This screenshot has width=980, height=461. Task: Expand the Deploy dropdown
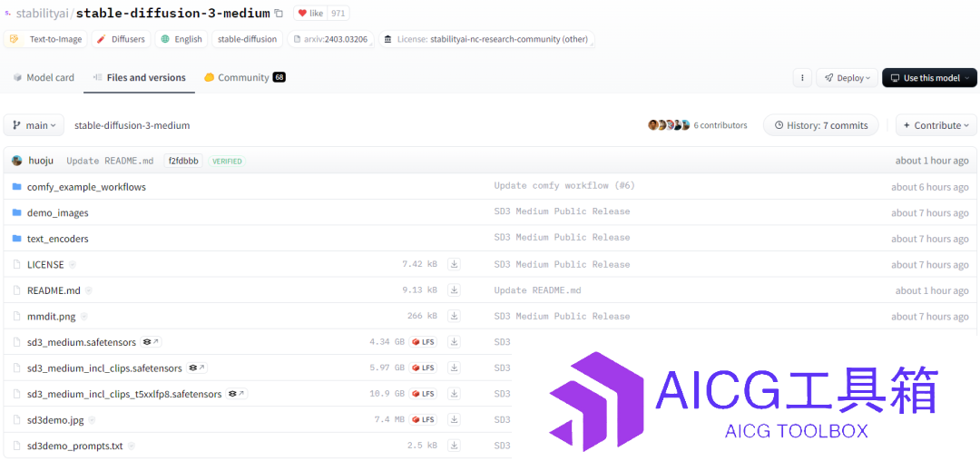click(847, 78)
